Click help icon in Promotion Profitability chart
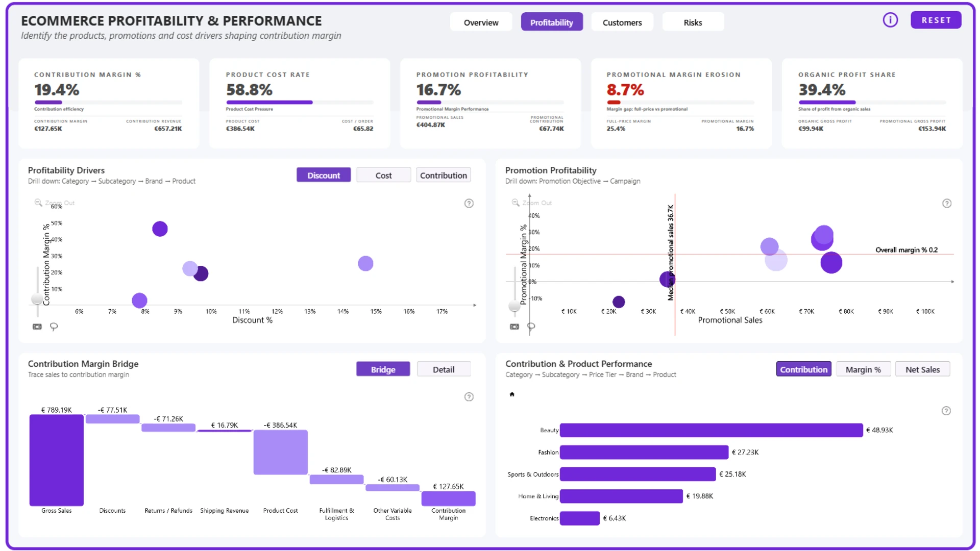Screen dimensions: 980x551 click(946, 203)
